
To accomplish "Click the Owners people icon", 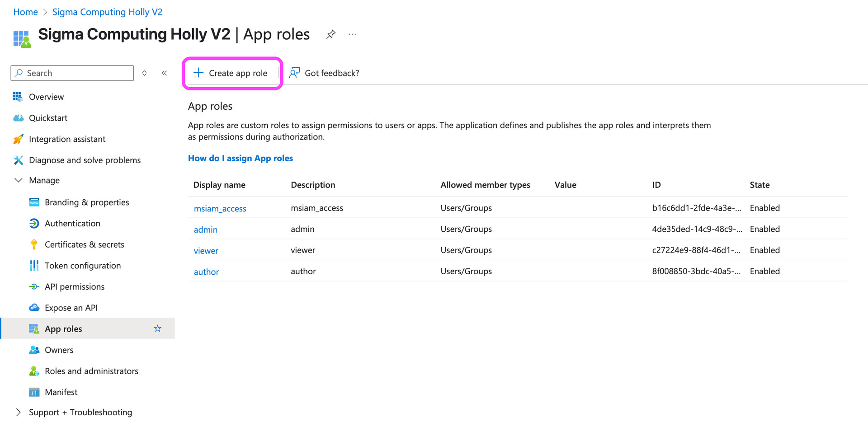I will pyautogui.click(x=34, y=350).
